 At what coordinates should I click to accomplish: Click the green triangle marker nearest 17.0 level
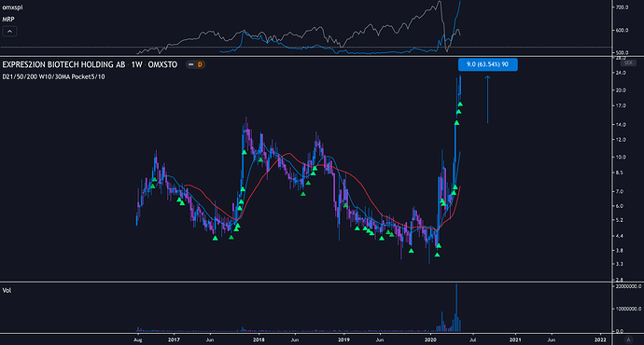[x=460, y=104]
